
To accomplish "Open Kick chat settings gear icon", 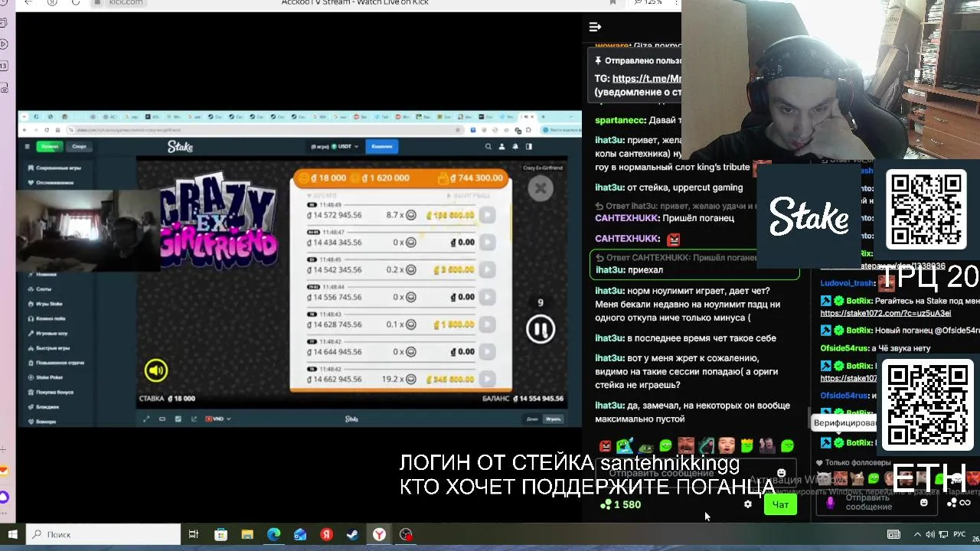I will click(x=748, y=504).
